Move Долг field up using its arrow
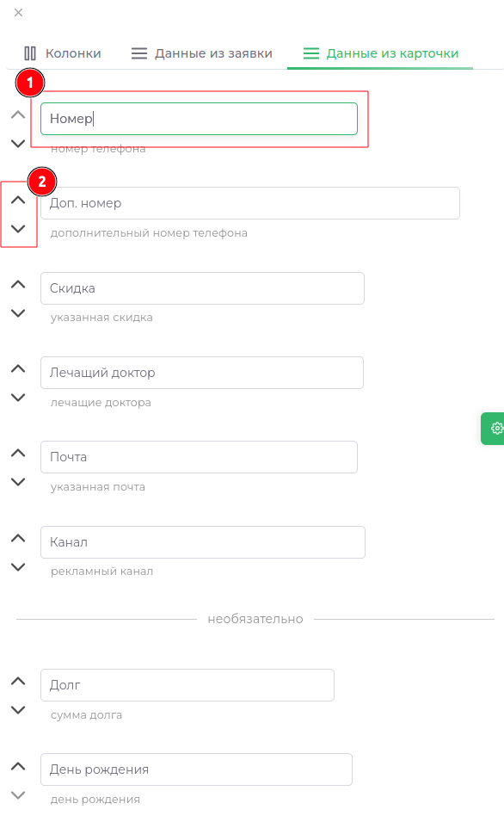This screenshot has width=504, height=822. [x=18, y=681]
